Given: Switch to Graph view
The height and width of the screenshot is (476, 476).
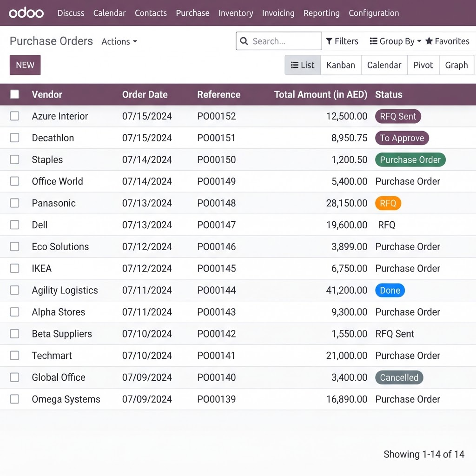Looking at the screenshot, I should (x=456, y=65).
